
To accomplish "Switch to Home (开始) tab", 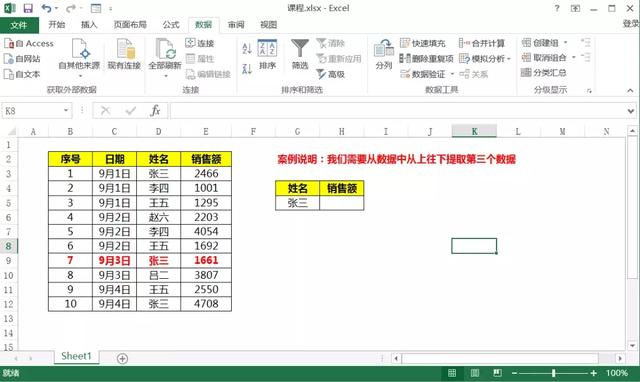I will pyautogui.click(x=57, y=24).
